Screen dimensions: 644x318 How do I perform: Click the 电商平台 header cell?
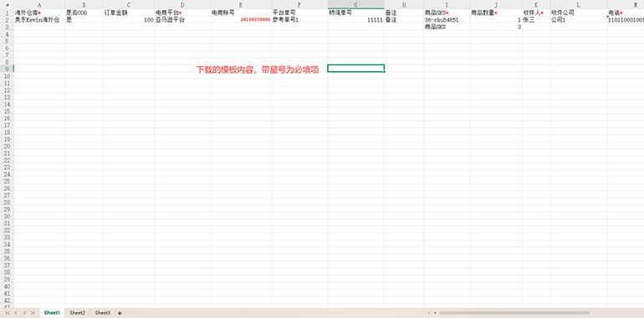[x=183, y=13]
